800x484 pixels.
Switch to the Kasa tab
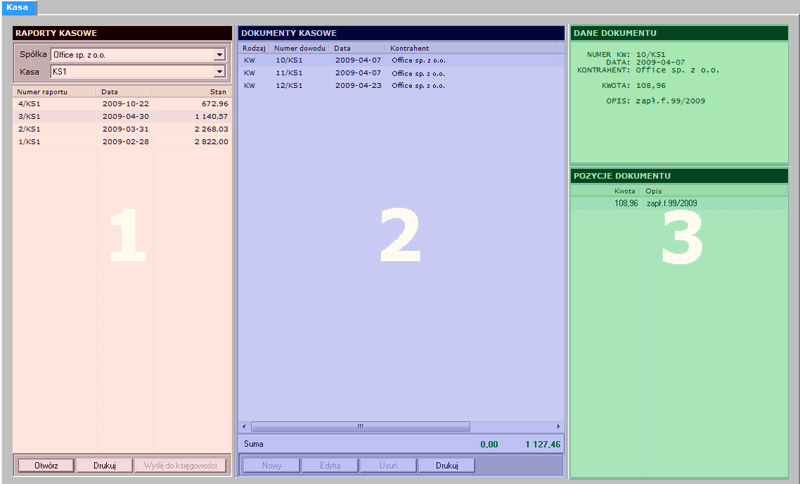[x=18, y=7]
